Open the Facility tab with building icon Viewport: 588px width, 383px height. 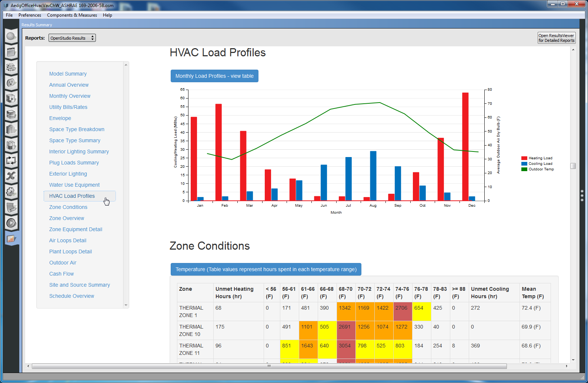pos(11,129)
